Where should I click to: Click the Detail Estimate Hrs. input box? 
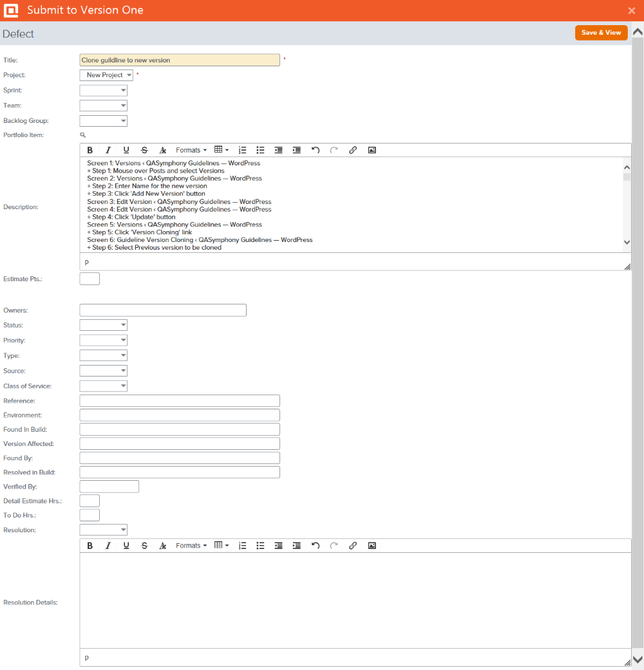(90, 501)
